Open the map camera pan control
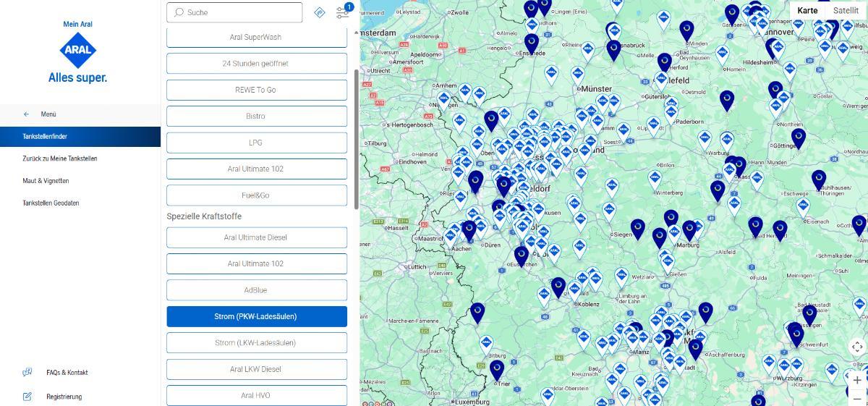 (x=857, y=347)
